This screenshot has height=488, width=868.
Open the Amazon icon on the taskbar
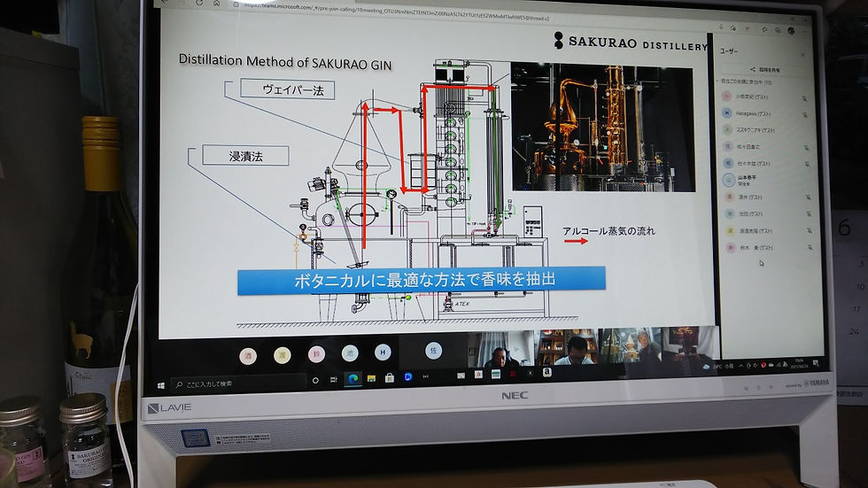[547, 372]
